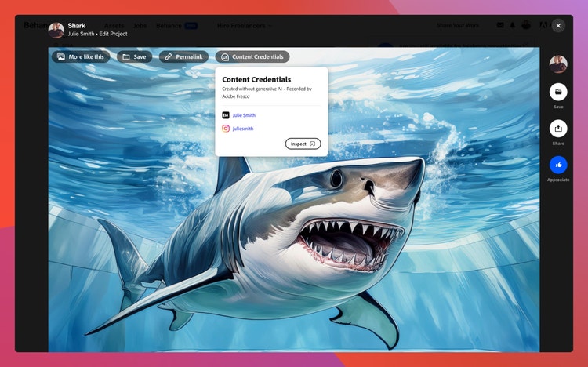Open the dimmed Behance Pro nav item
Screen dimensions: 588x367
176,26
